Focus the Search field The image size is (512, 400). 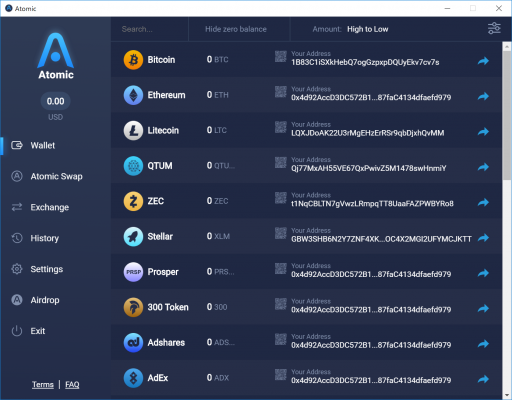point(149,29)
